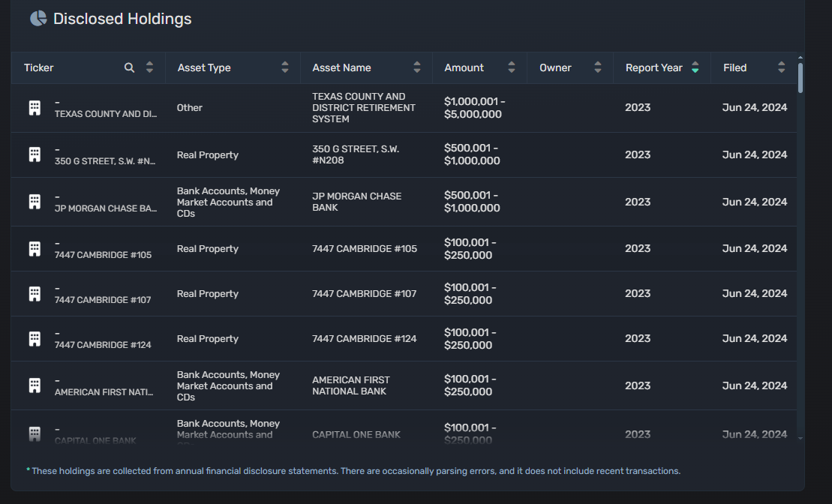
Task: Click the Disclosed Holdings pie chart icon
Action: [x=38, y=19]
